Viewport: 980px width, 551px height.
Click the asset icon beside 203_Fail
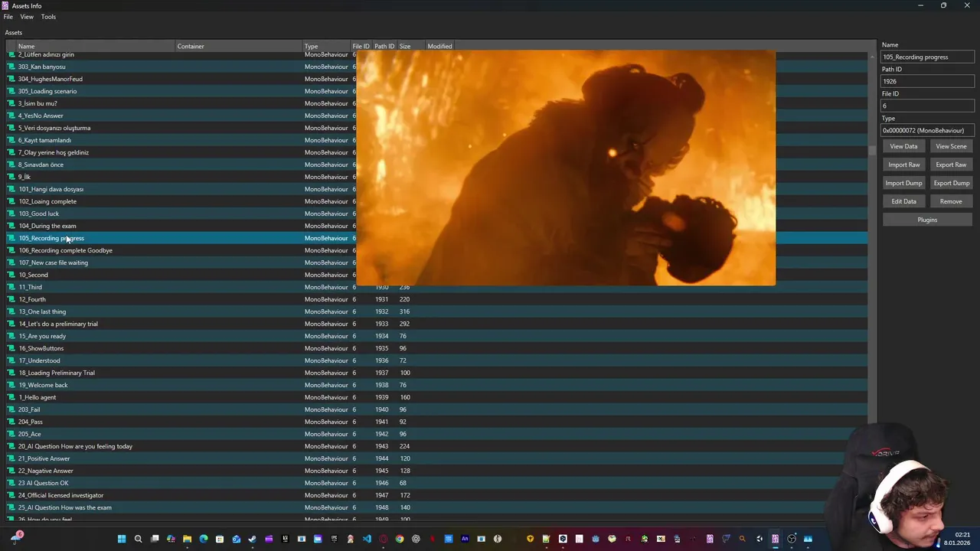click(x=11, y=409)
